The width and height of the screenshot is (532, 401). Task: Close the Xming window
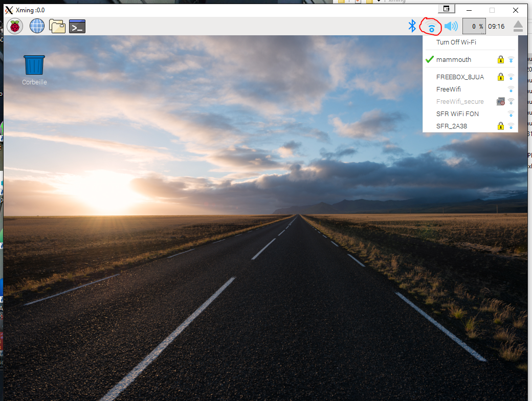pyautogui.click(x=516, y=10)
